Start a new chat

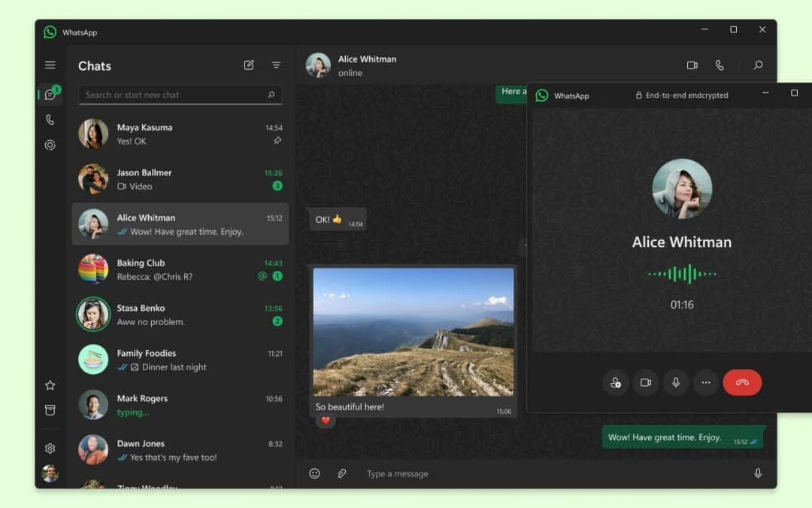point(249,65)
